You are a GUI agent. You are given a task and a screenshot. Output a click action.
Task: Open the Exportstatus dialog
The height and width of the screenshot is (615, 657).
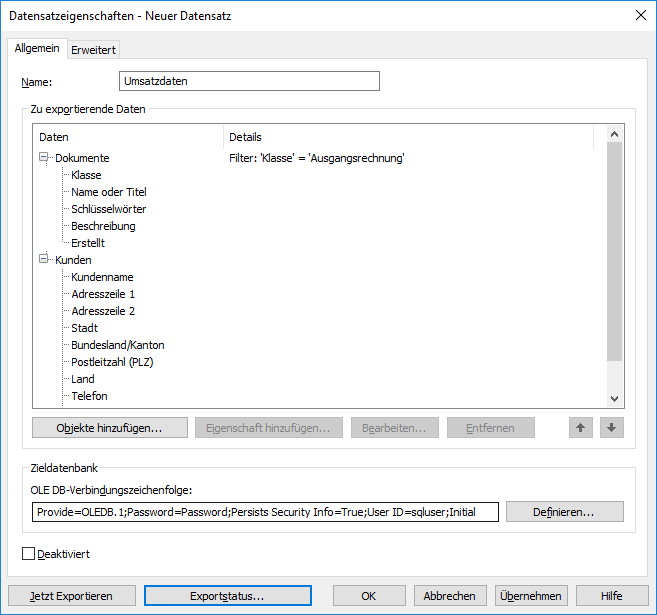(x=227, y=595)
